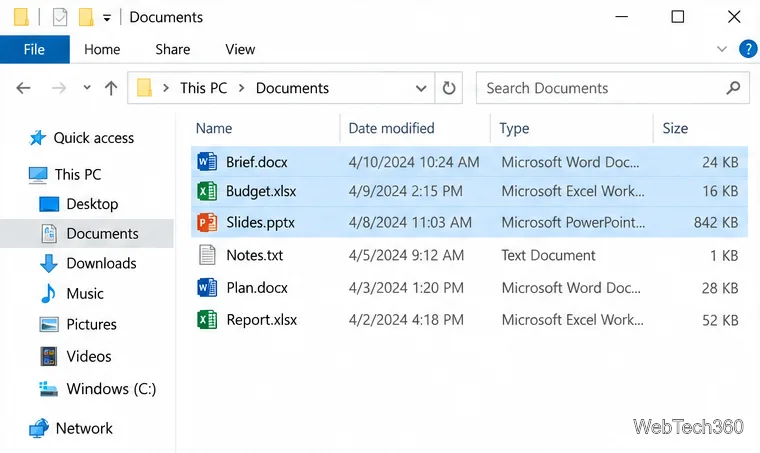Click the Downloads arrow icon
Image resolution: width=760 pixels, height=453 pixels.
click(48, 263)
